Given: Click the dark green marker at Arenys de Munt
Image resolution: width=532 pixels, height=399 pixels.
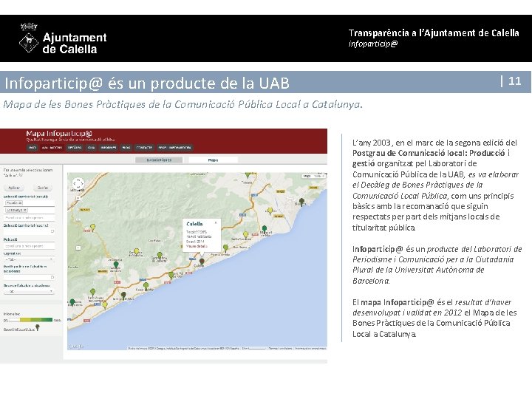Looking at the screenshot, I should [x=116, y=265].
